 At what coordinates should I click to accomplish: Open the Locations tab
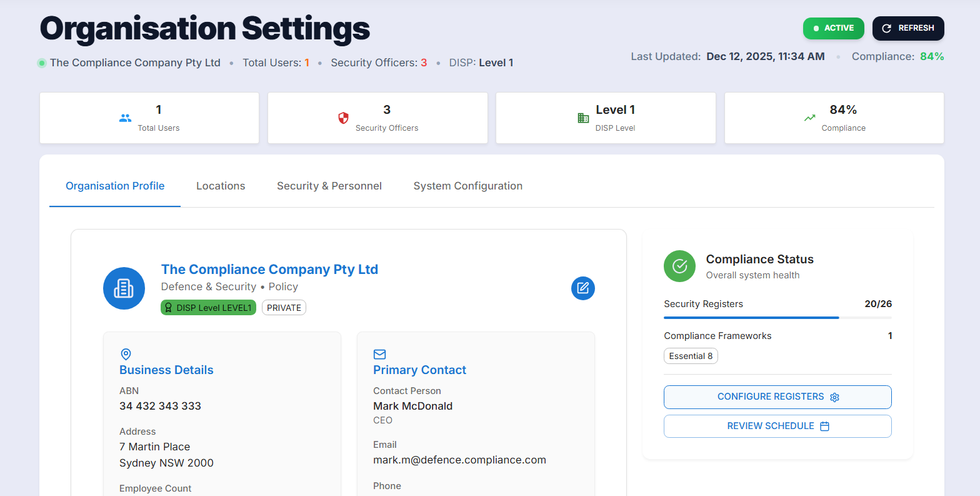pos(221,186)
